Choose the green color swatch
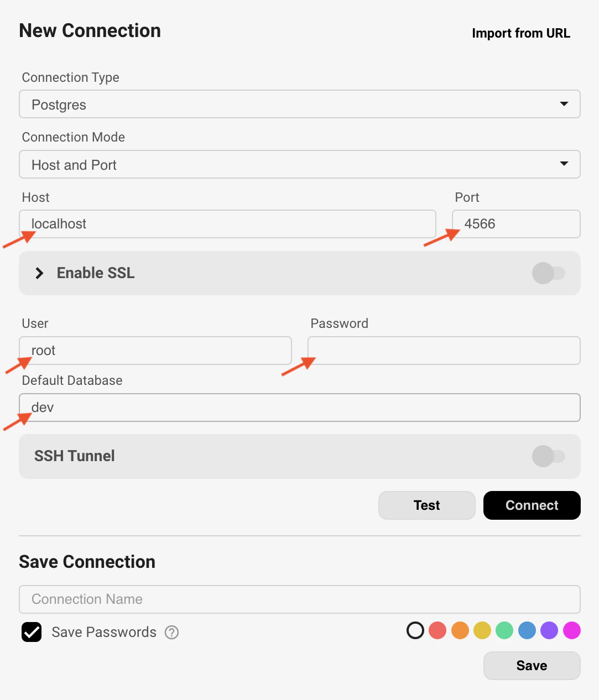 (504, 630)
